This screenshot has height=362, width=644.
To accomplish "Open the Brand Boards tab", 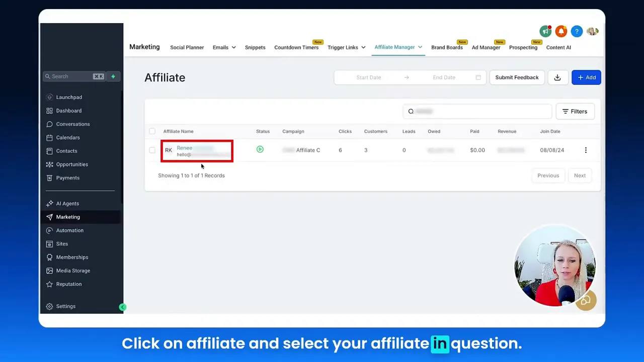I will click(x=447, y=47).
